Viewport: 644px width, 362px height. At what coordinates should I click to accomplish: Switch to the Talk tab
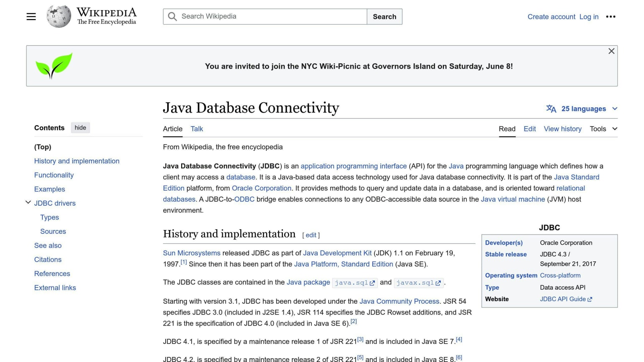click(x=197, y=129)
